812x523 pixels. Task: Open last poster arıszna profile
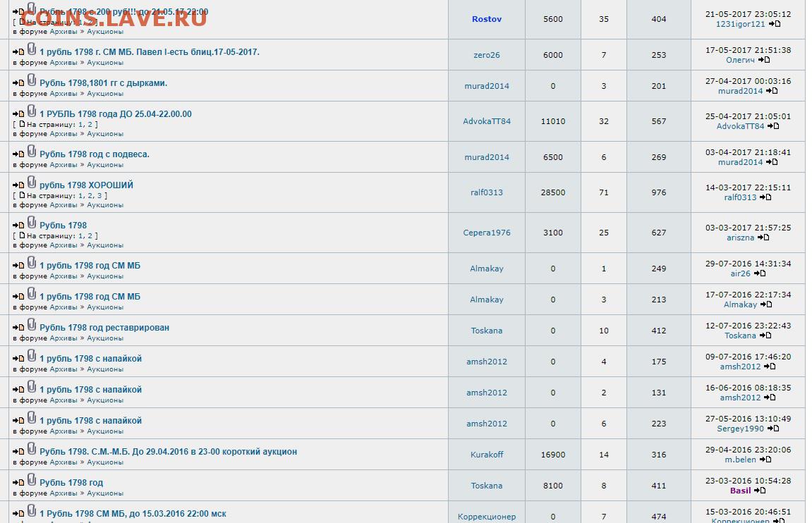740,238
